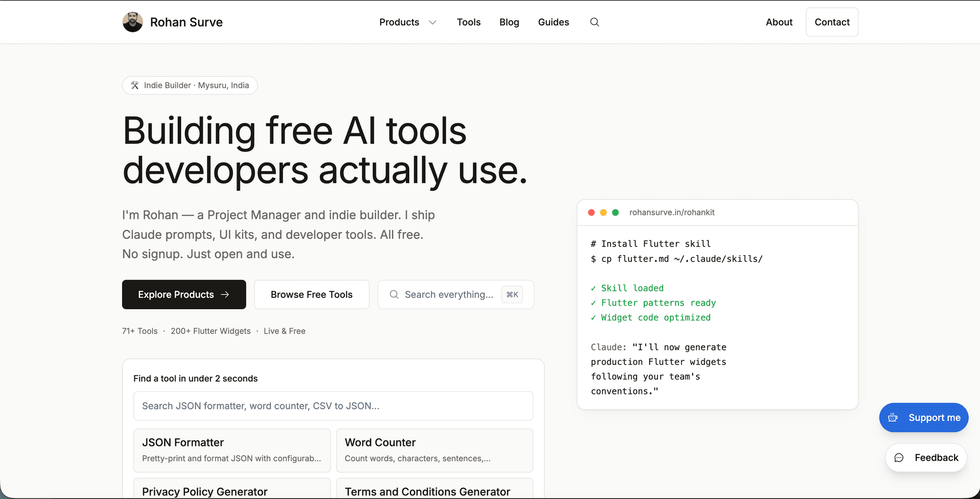Screen dimensions: 980x499
Task: Open the header search magnifier icon
Action: tap(595, 22)
